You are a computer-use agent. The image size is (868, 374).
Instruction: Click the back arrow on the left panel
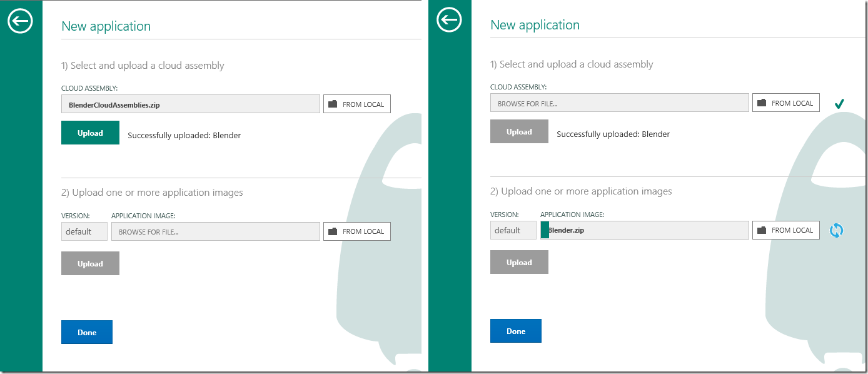point(20,21)
